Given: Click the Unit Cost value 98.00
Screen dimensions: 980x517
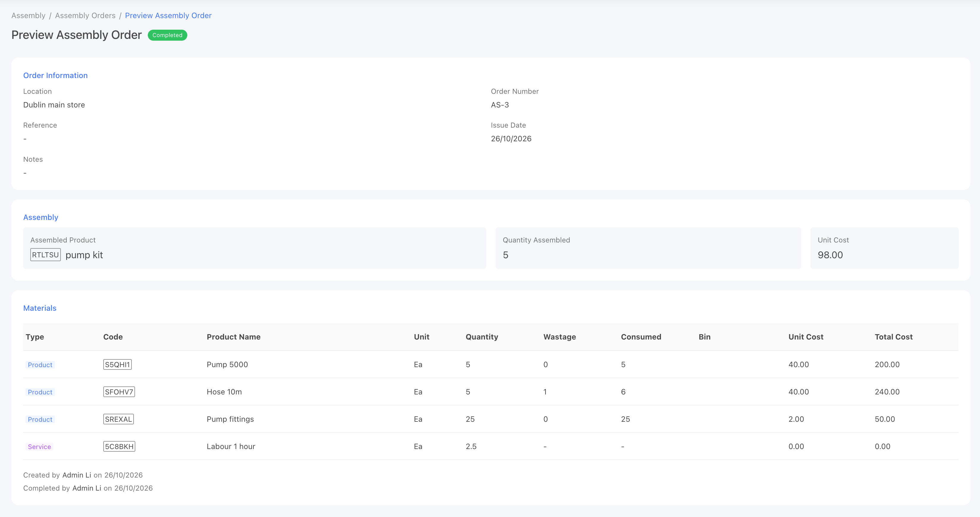Looking at the screenshot, I should 830,255.
